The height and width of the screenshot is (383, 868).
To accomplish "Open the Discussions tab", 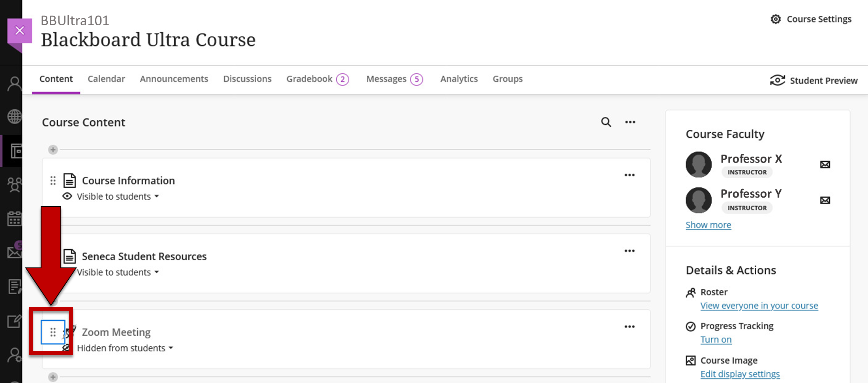I will pos(247,78).
